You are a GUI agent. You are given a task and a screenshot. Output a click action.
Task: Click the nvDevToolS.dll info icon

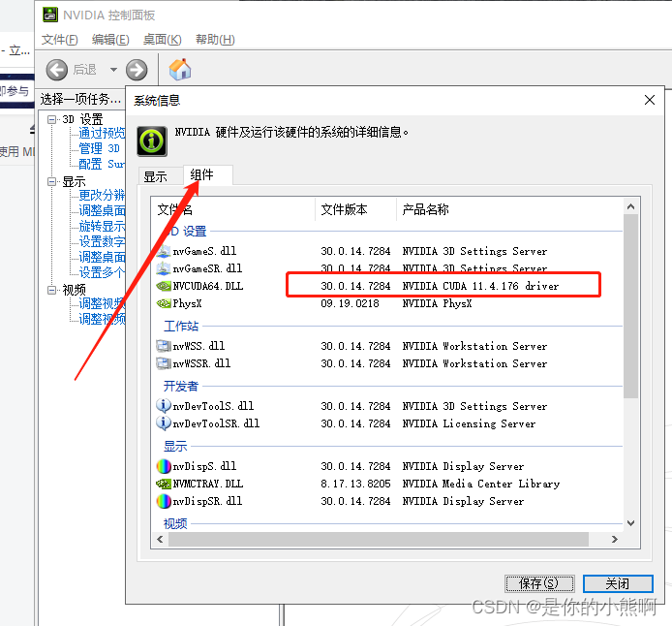coord(164,406)
